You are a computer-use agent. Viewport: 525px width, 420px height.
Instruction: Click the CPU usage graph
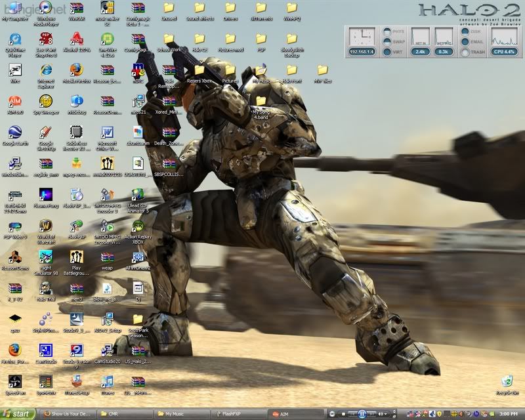click(x=504, y=37)
